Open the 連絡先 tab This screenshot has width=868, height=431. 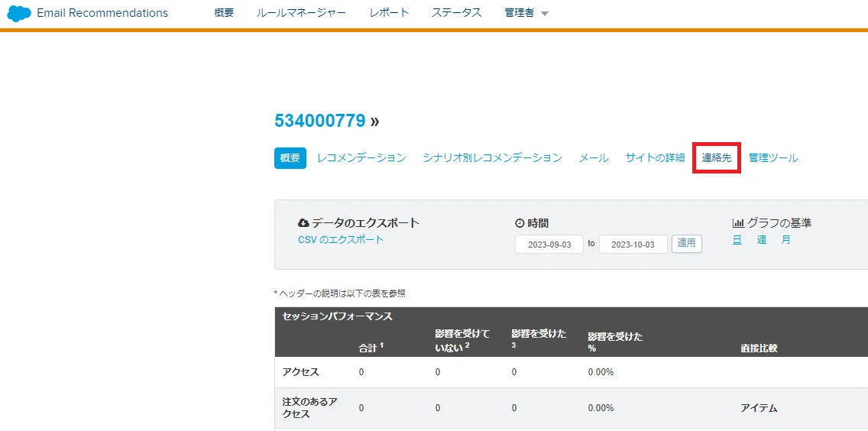(x=717, y=158)
